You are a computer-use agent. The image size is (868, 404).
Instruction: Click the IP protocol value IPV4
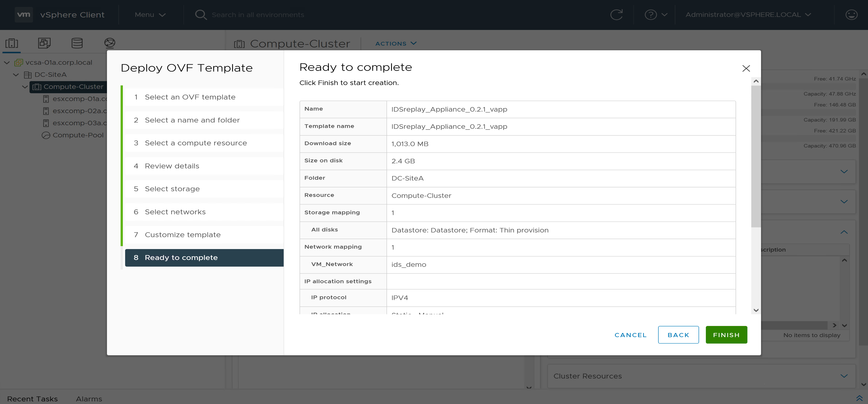click(400, 298)
